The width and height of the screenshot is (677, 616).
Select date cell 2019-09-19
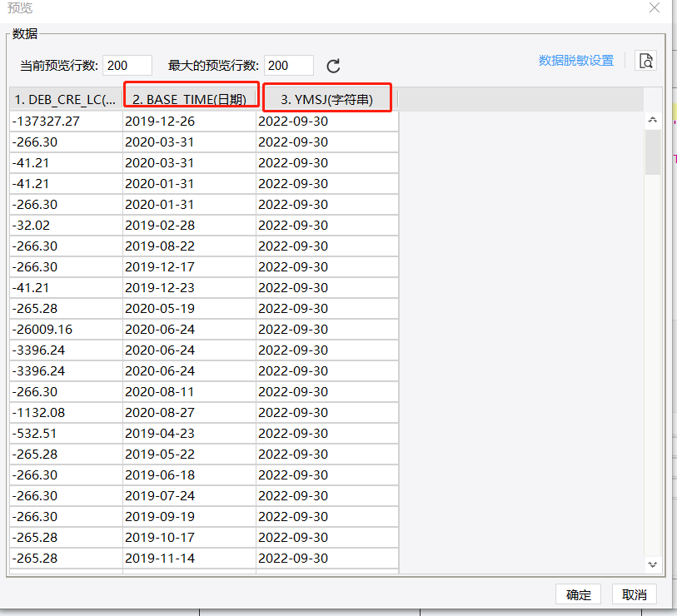point(190,517)
